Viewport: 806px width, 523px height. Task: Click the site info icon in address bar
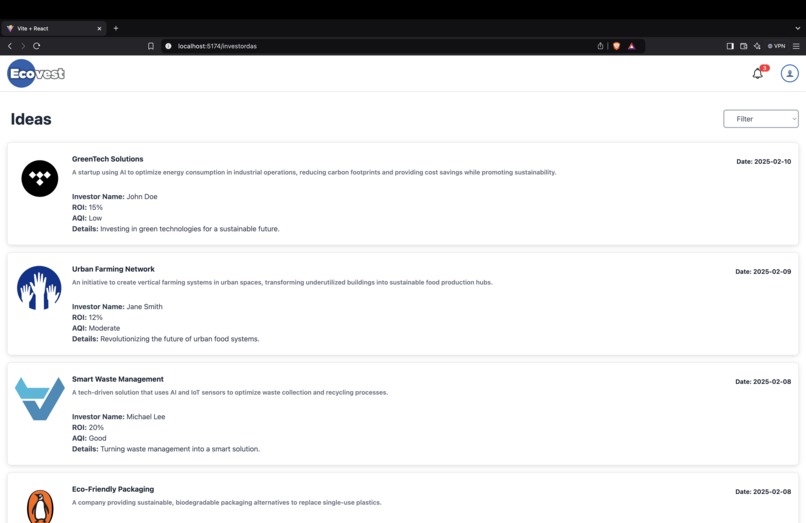point(168,46)
